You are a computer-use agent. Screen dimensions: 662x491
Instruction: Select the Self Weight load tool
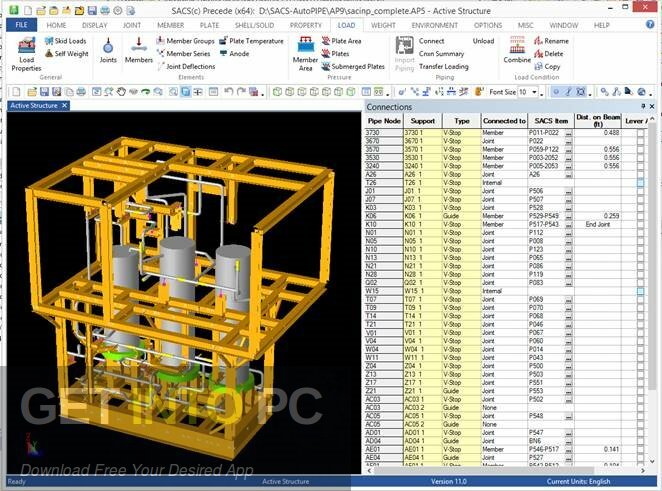click(66, 54)
